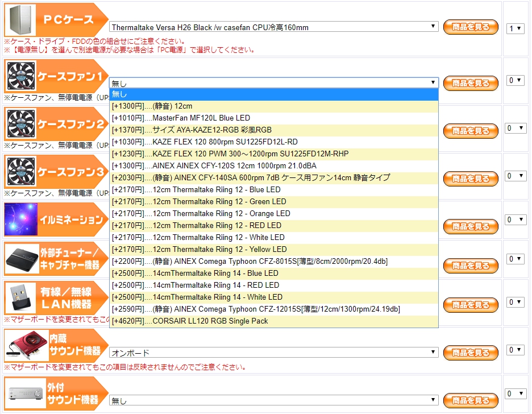Screen dimensions: 532x414
Task: Click the イルミネーション lighting image
Action: click(x=20, y=219)
